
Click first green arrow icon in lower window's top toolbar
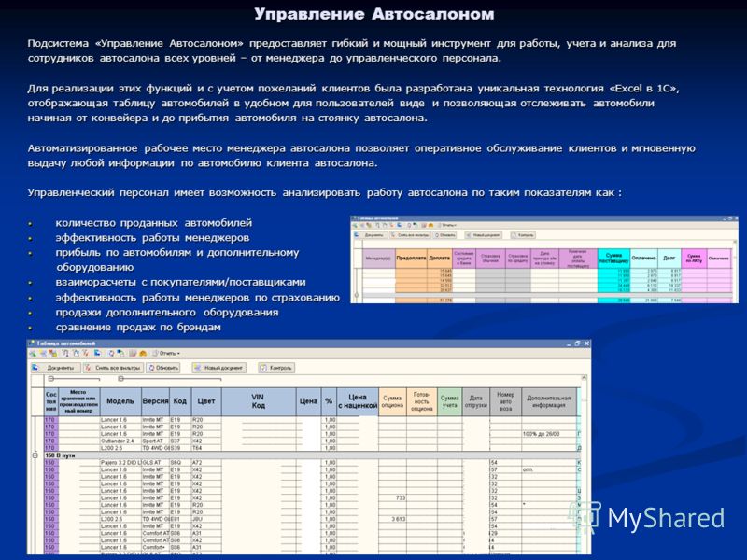(33, 354)
